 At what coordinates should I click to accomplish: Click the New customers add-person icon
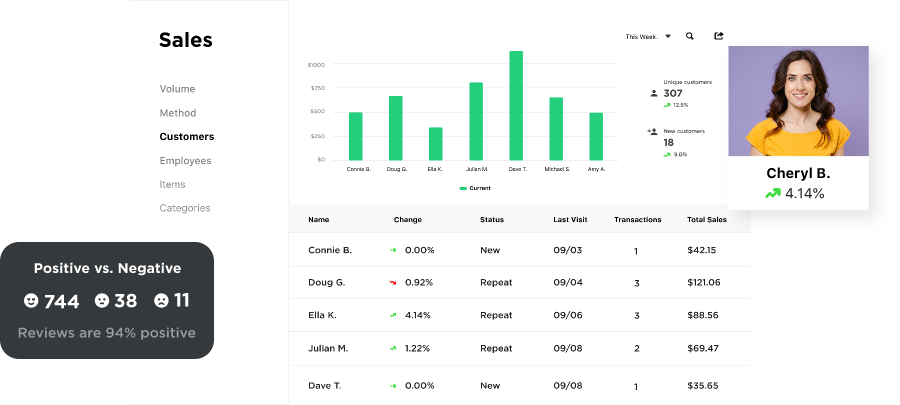click(x=653, y=131)
